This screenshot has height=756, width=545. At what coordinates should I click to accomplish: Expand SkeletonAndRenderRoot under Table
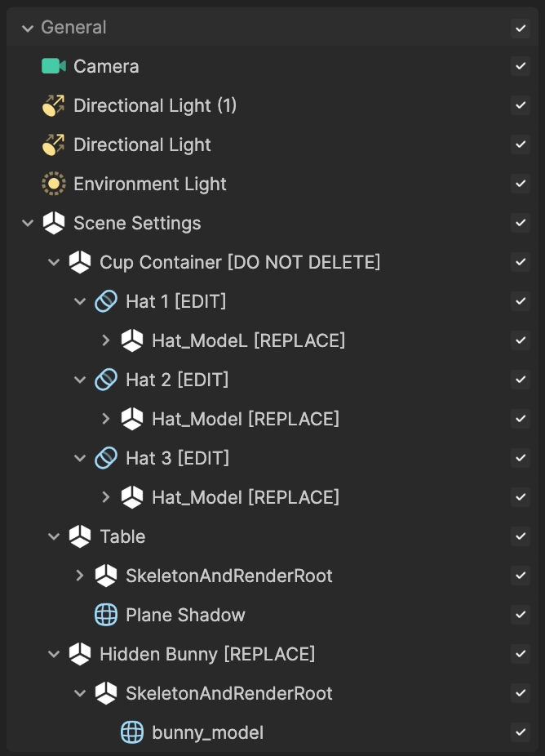pos(80,576)
